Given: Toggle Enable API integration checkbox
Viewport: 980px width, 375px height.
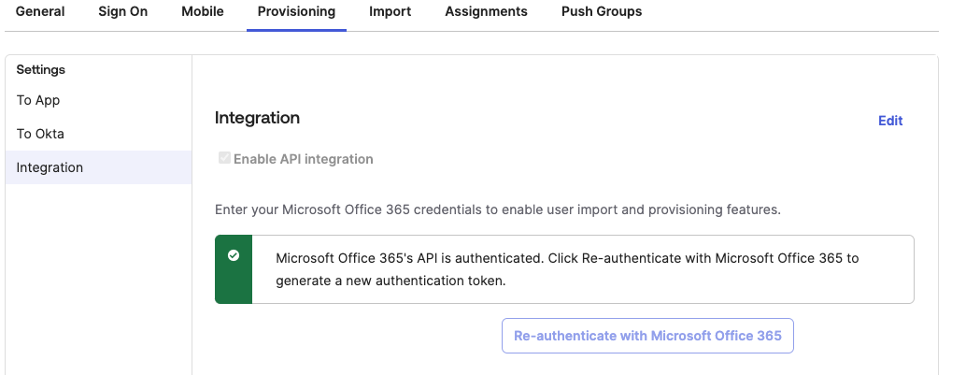Looking at the screenshot, I should pos(224,158).
